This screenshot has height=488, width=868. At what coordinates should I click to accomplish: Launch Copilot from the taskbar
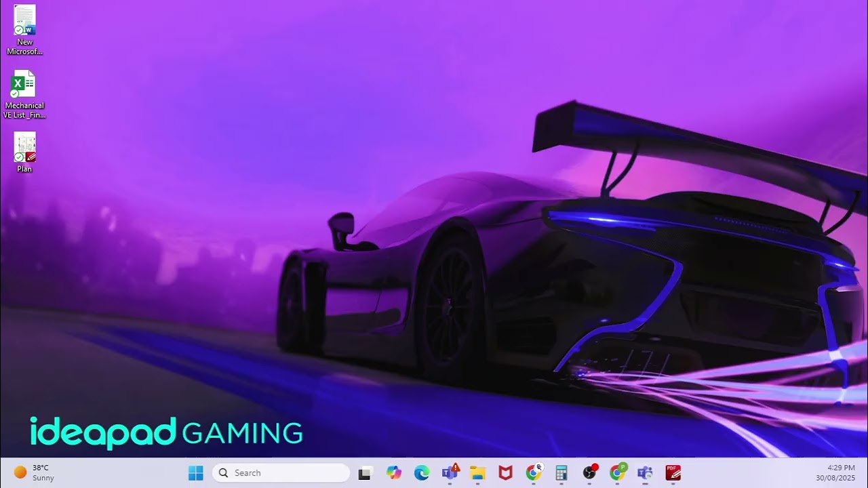click(394, 473)
